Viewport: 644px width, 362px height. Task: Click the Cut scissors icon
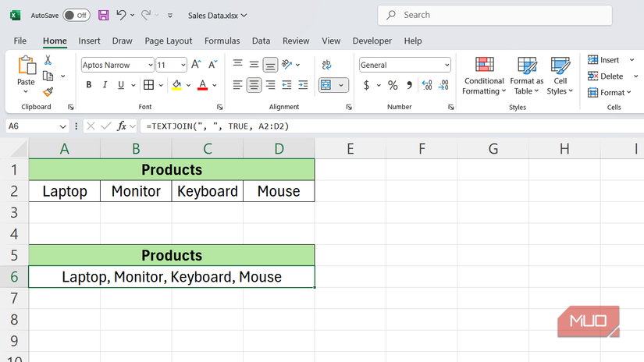pyautogui.click(x=48, y=60)
